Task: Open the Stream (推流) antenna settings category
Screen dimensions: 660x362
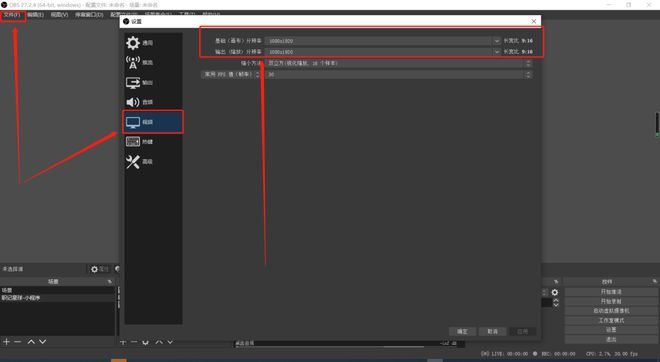Action: [153, 63]
